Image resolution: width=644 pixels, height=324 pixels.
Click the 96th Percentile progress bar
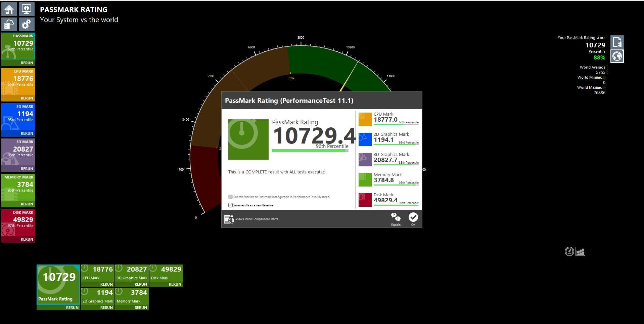point(310,151)
